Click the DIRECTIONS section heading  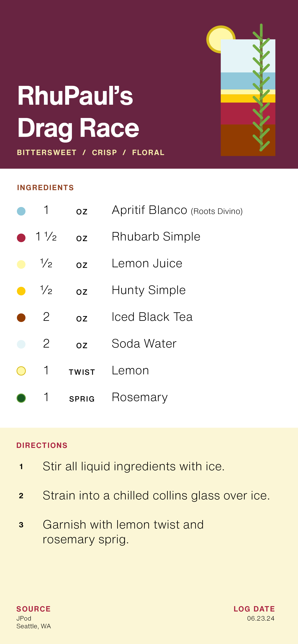pyautogui.click(x=42, y=445)
